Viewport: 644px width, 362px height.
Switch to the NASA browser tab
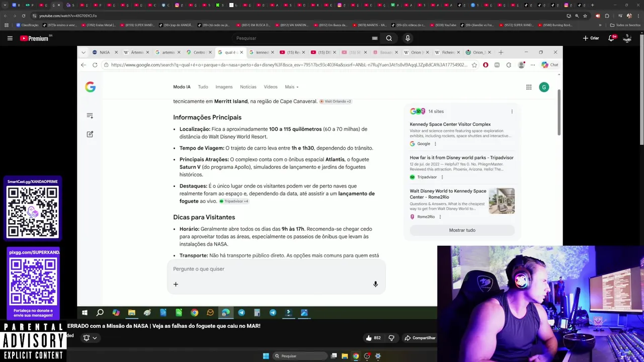105,52
